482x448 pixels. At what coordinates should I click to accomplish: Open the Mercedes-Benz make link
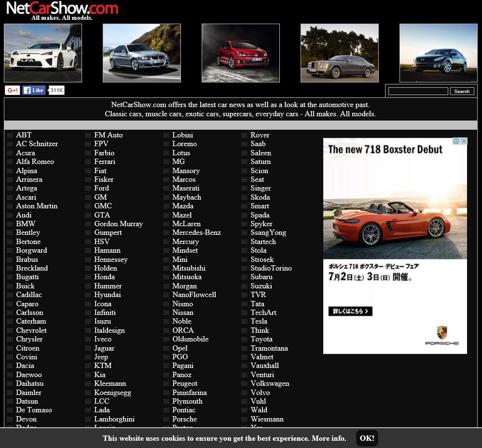coord(197,232)
